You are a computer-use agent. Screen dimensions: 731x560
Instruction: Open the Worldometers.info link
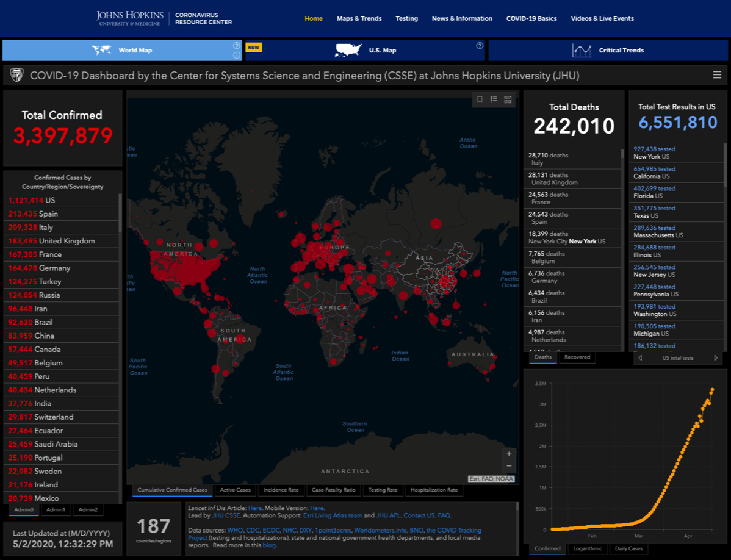(379, 531)
